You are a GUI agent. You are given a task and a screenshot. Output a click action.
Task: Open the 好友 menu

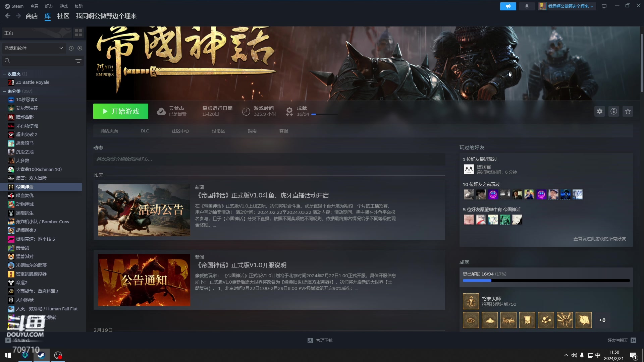click(49, 6)
